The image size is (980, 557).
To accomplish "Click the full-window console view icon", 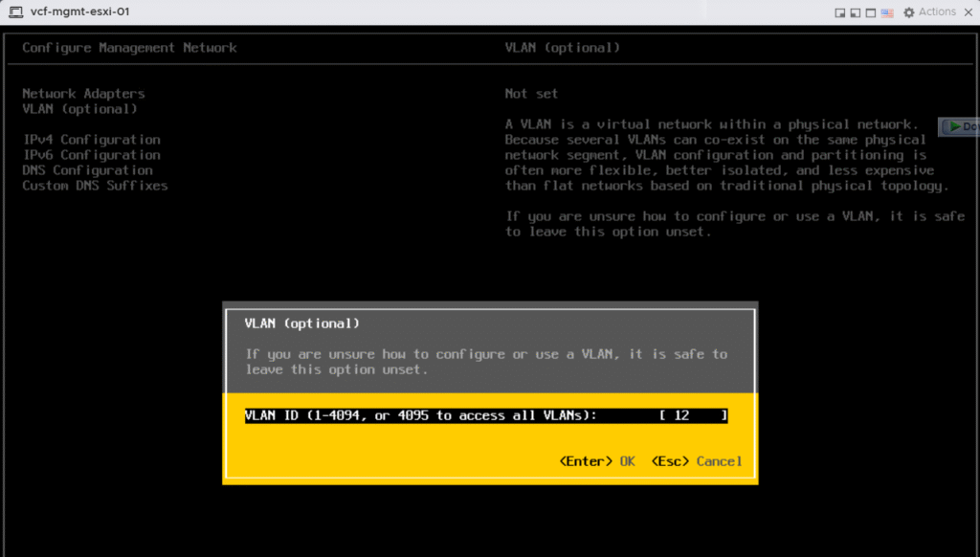I will (871, 12).
